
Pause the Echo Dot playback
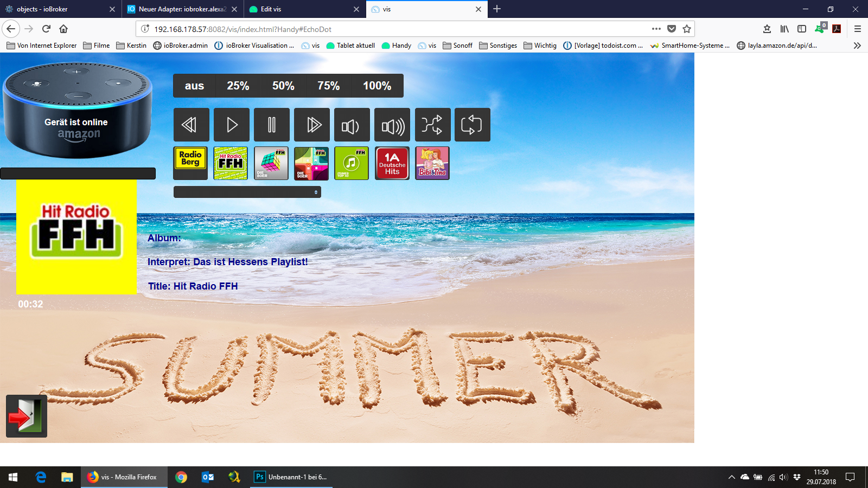tap(272, 125)
